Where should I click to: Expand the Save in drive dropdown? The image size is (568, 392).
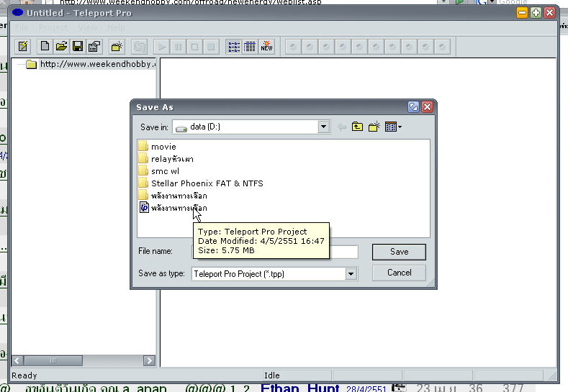[x=323, y=127]
